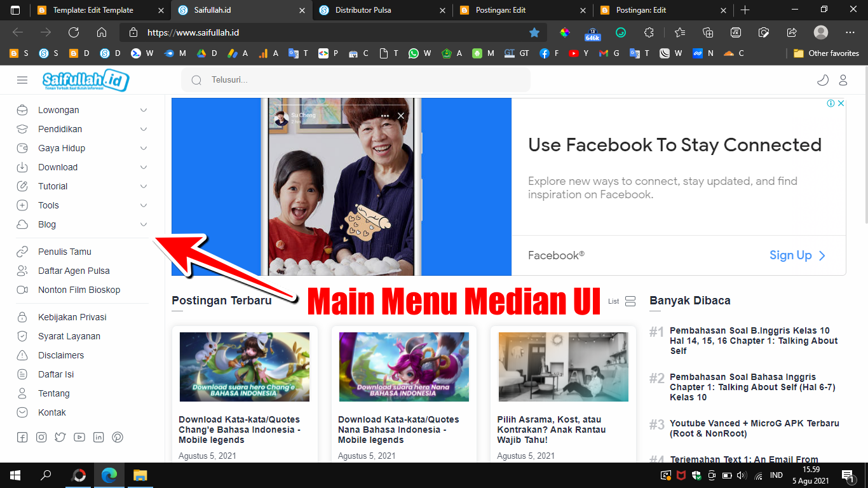Open Lowongan in the sidebar menu
This screenshot has width=868, height=488.
tap(58, 110)
